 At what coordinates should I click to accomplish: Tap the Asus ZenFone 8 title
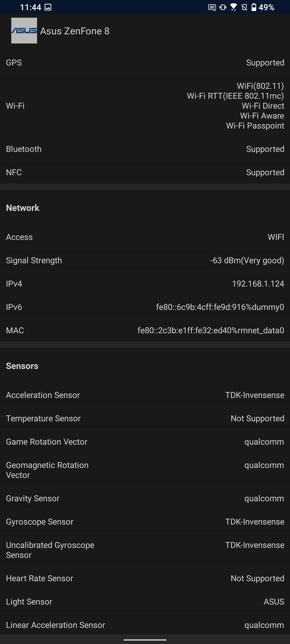pyautogui.click(x=75, y=31)
